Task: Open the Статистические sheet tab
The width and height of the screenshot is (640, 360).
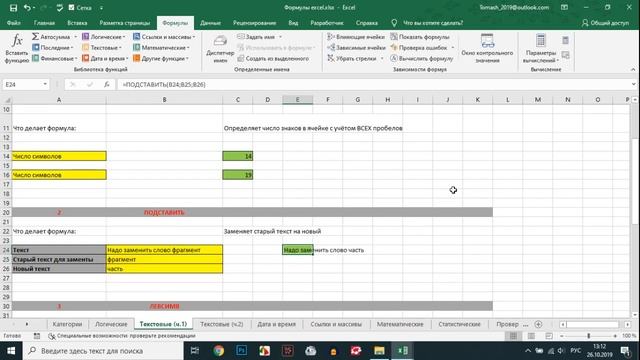Action: (x=459, y=324)
